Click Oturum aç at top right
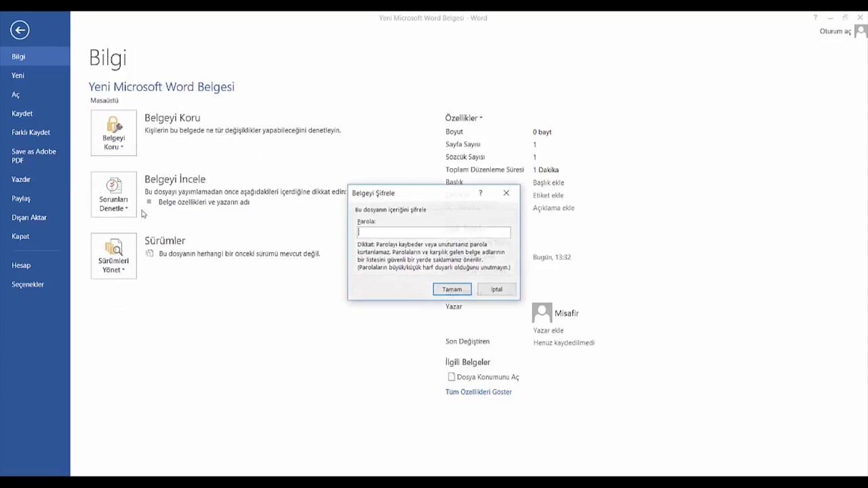The height and width of the screenshot is (488, 868). pyautogui.click(x=835, y=31)
